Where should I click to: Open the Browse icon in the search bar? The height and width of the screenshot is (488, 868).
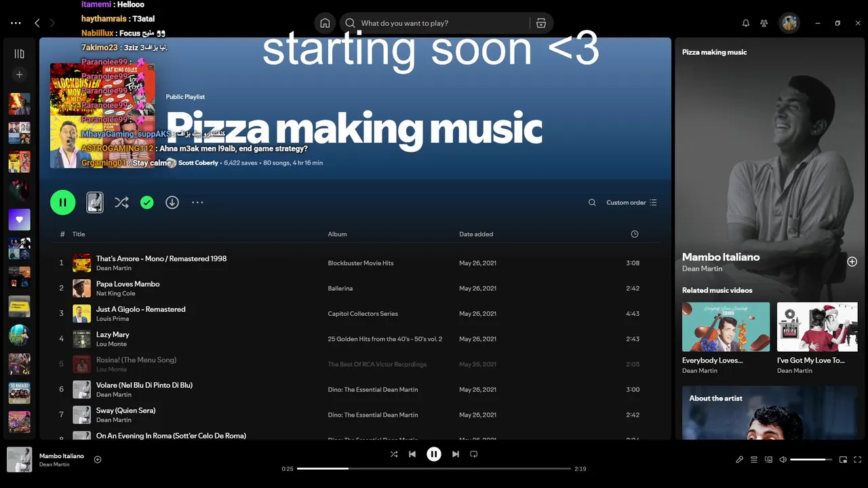[x=540, y=23]
